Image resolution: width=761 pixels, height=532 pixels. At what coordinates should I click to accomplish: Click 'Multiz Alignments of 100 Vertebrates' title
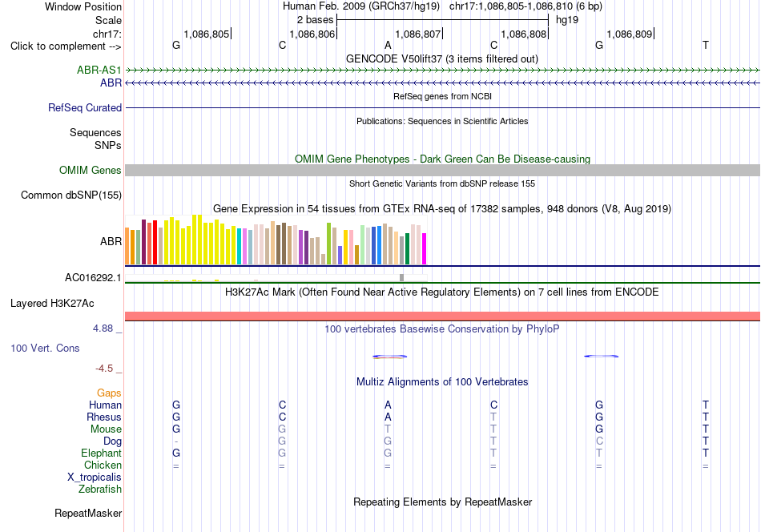tap(442, 382)
